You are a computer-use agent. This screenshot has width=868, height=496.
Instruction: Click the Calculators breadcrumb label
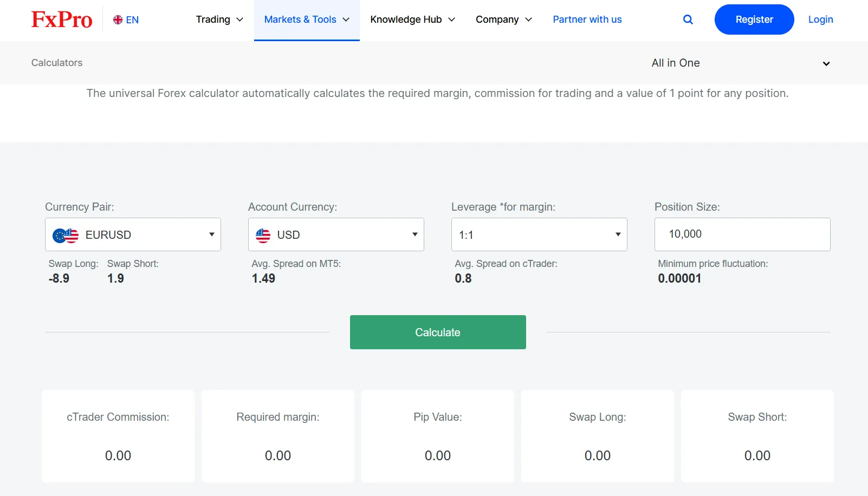pyautogui.click(x=57, y=63)
